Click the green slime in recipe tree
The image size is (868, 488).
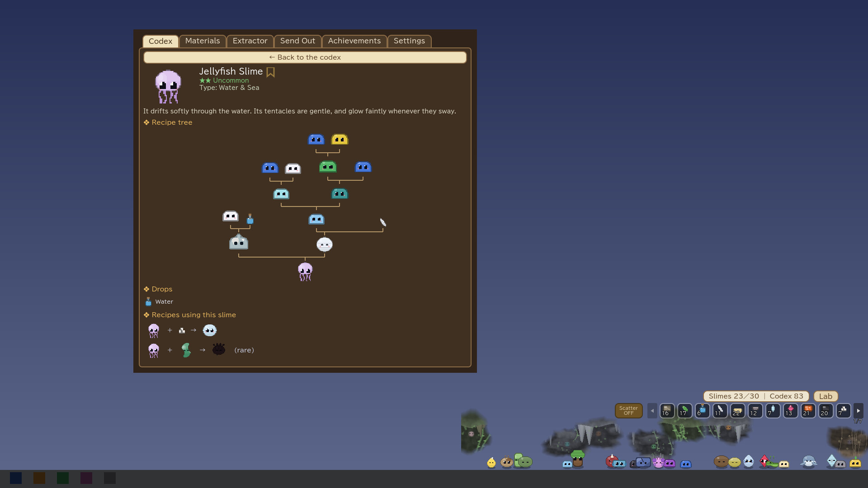[x=328, y=167]
